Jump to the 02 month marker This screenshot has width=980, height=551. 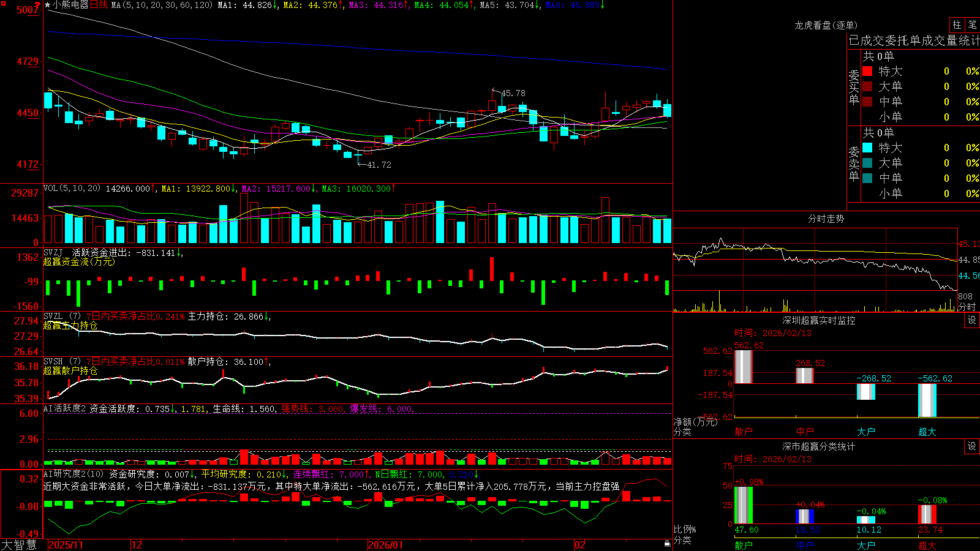[579, 545]
